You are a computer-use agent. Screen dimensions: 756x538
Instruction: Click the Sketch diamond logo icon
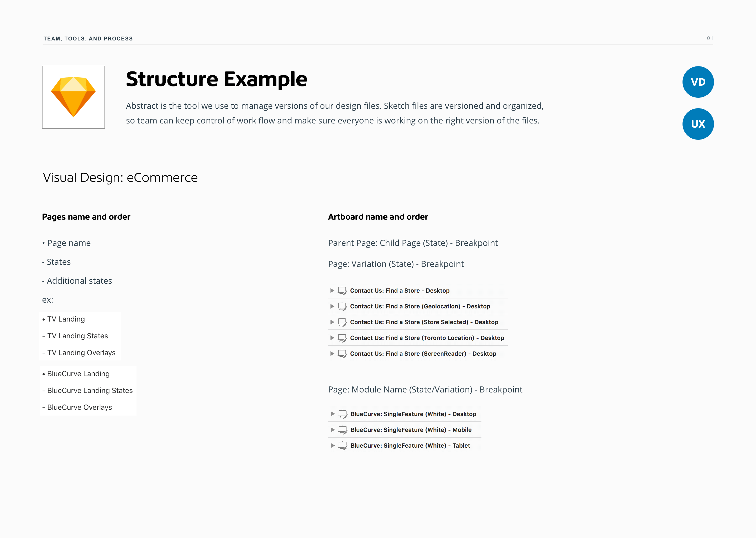click(73, 97)
